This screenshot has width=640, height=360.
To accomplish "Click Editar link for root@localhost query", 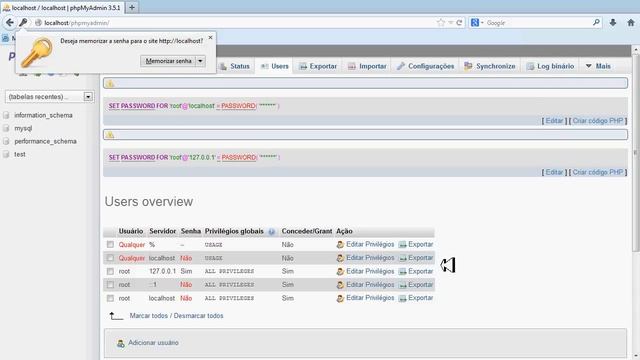I will pyautogui.click(x=554, y=121).
